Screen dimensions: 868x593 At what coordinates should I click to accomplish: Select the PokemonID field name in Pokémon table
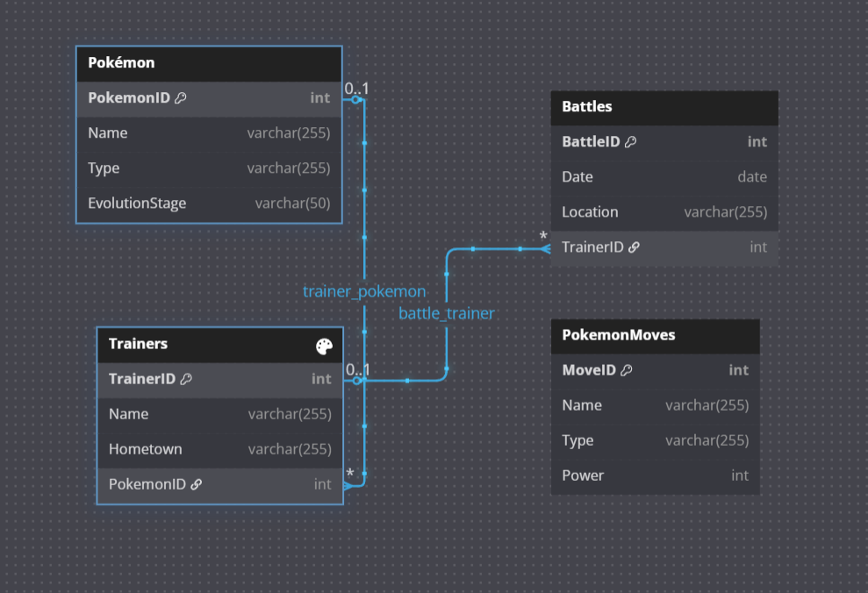tap(129, 98)
